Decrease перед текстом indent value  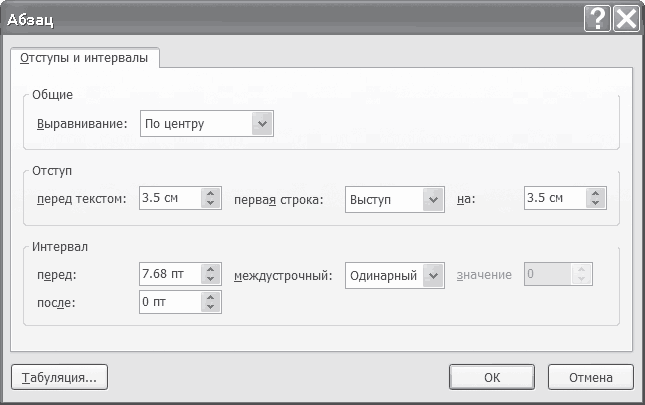(211, 204)
